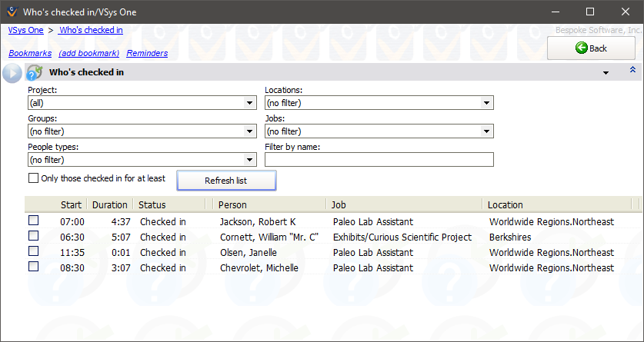Open the small black arrow panel menu
The height and width of the screenshot is (342, 644).
tap(606, 73)
